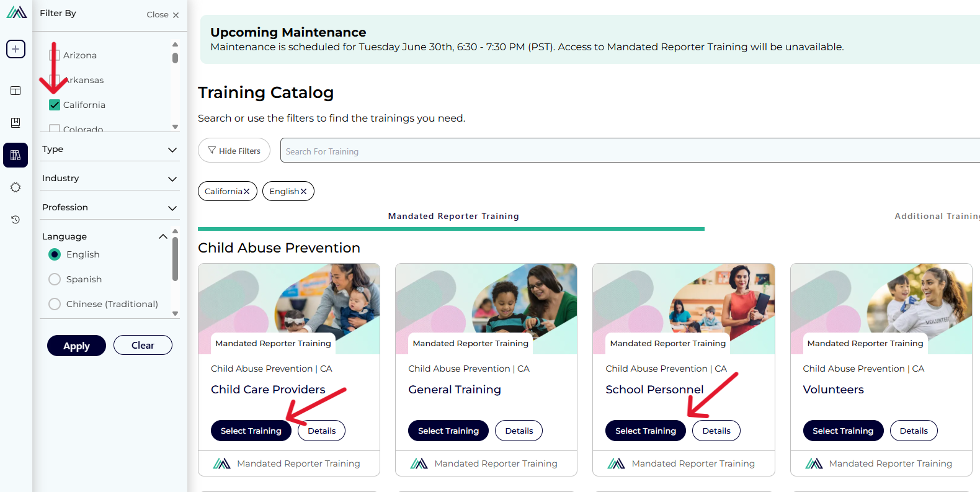The height and width of the screenshot is (492, 980).
Task: Close the Filter By panel
Action: (x=163, y=14)
